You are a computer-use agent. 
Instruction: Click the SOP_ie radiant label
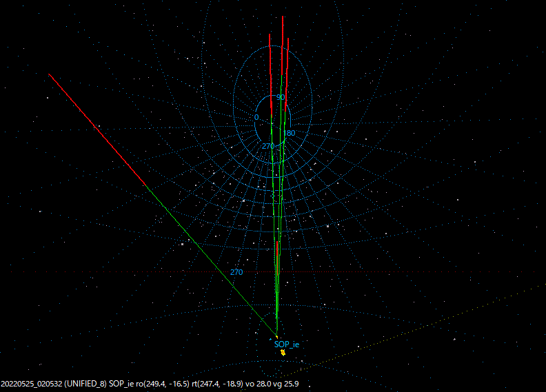click(287, 344)
